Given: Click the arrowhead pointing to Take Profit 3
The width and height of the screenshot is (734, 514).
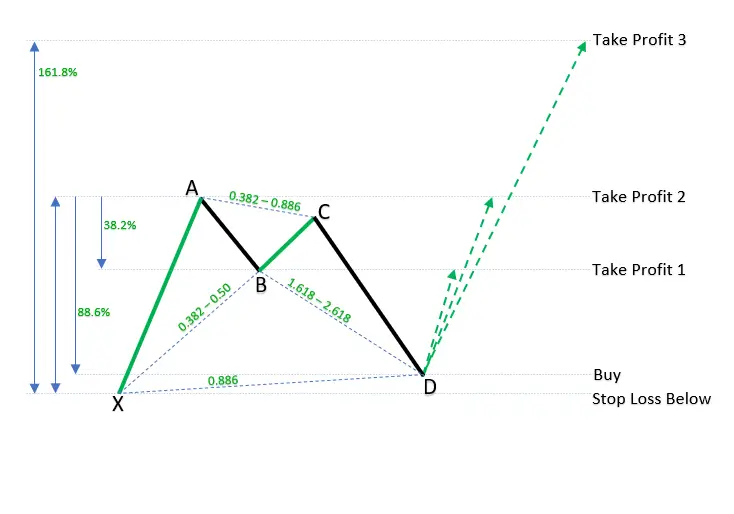Looking at the screenshot, I should coord(582,46).
